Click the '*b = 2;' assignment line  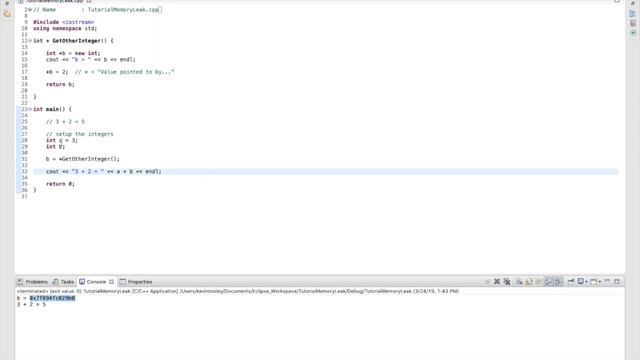pyautogui.click(x=57, y=72)
